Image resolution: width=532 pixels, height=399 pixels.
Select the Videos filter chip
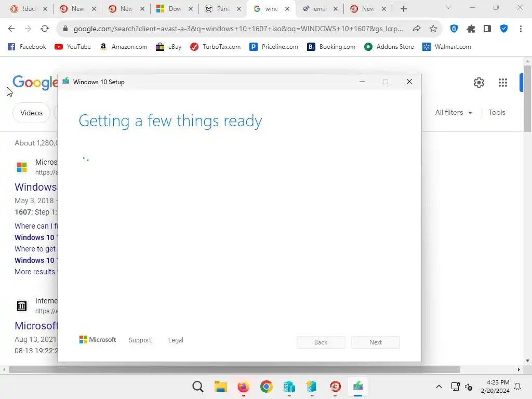click(31, 113)
